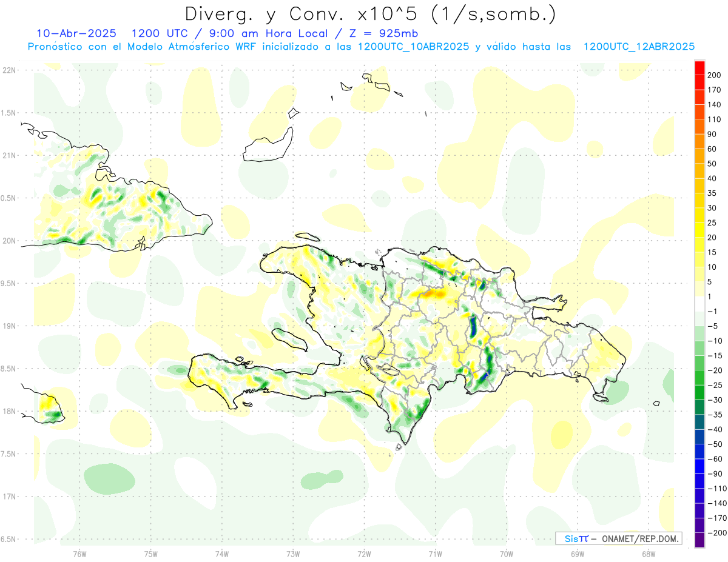
Task: Click the positive '170' color bar value
Action: click(x=715, y=90)
